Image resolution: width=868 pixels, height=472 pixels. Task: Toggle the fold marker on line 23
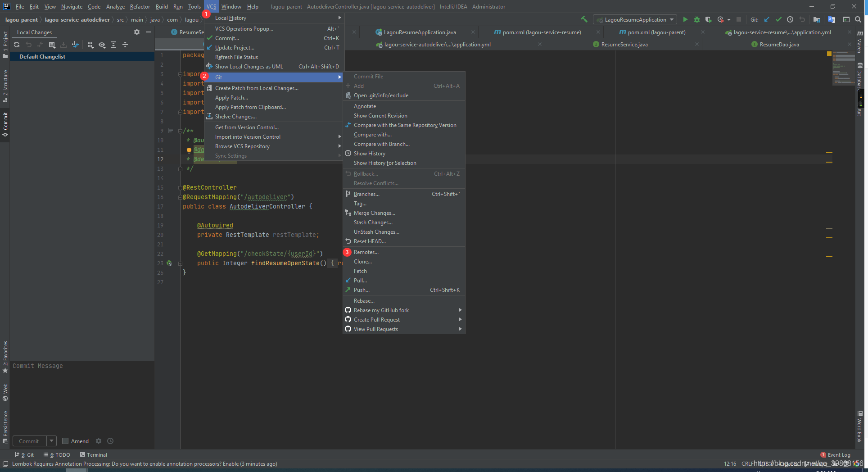point(180,263)
